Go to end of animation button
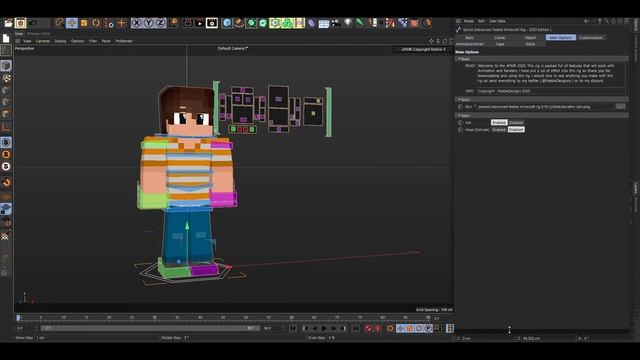640x360 pixels. coord(355,328)
